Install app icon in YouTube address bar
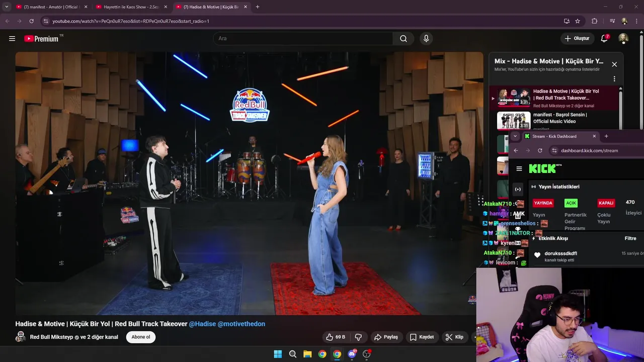Screen dimensions: 644x362 (567, 21)
